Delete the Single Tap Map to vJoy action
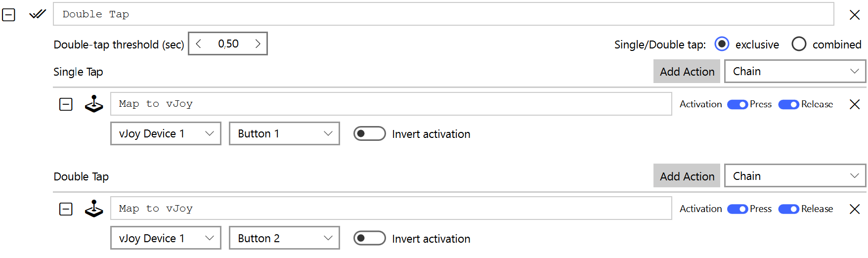The image size is (868, 258). pos(854,104)
